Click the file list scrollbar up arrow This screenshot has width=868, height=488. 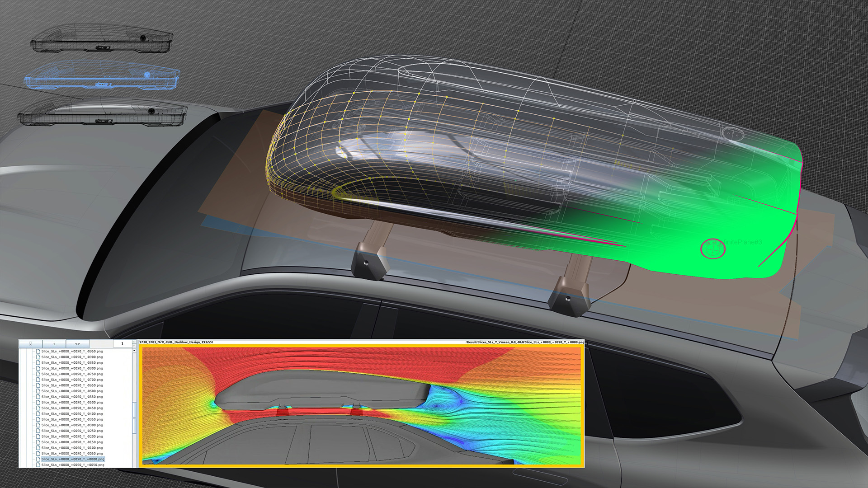[134, 351]
